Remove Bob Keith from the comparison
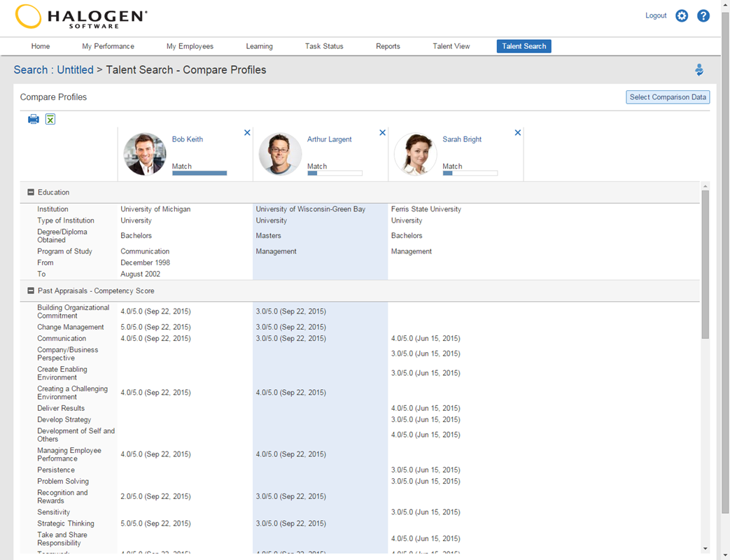This screenshot has width=730, height=560. point(247,132)
